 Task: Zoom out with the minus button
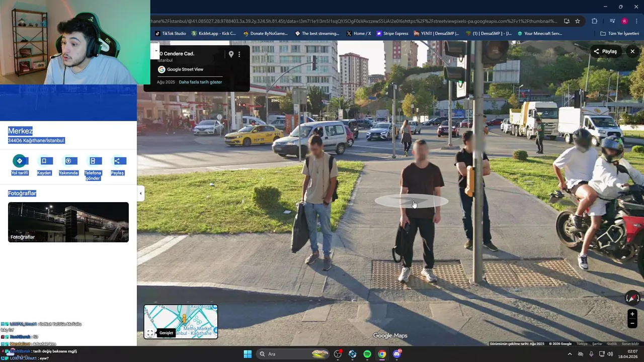tap(632, 324)
